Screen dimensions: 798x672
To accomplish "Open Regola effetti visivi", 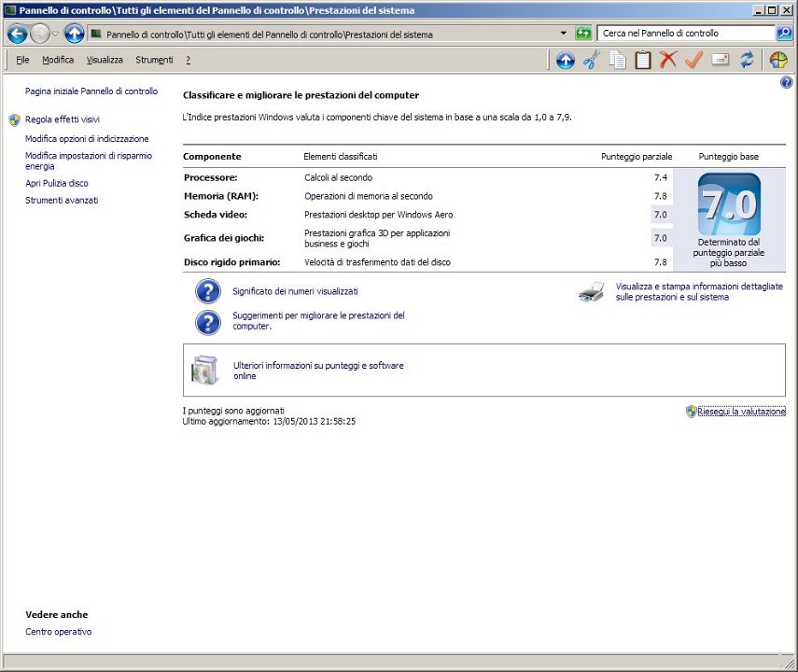I will (63, 119).
